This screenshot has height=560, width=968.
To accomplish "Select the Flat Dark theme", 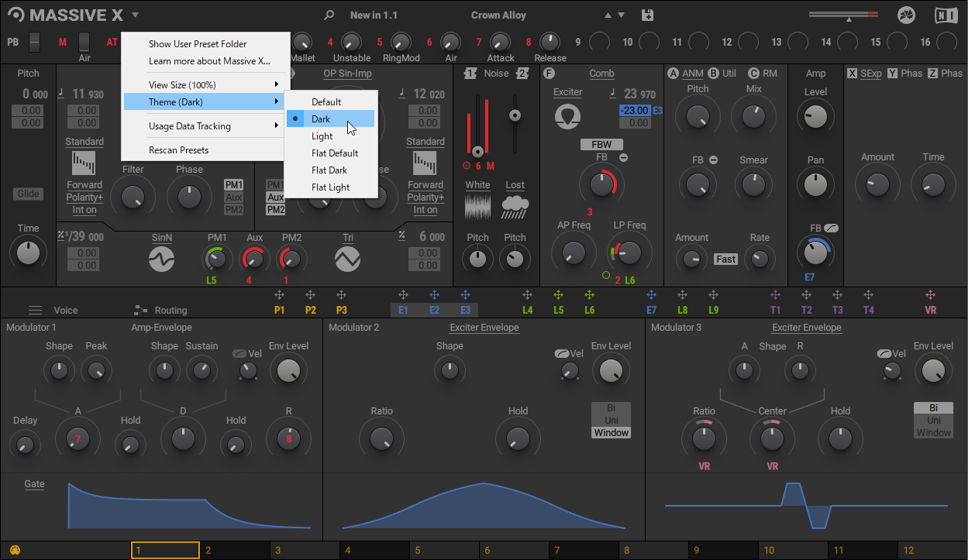I will pos(331,170).
